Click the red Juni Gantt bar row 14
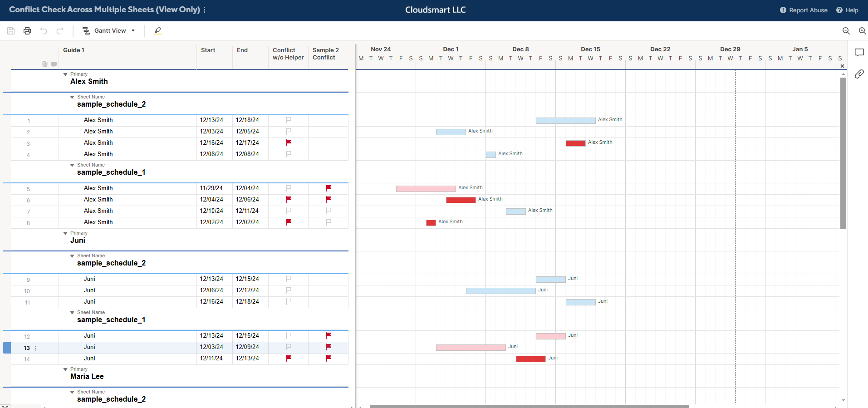Screen dimensions: 868x408 click(x=530, y=359)
